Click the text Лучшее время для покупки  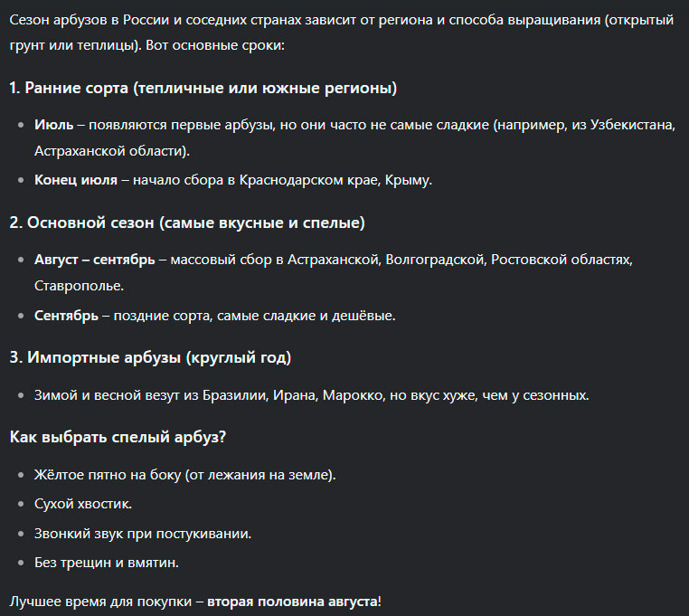100,602
